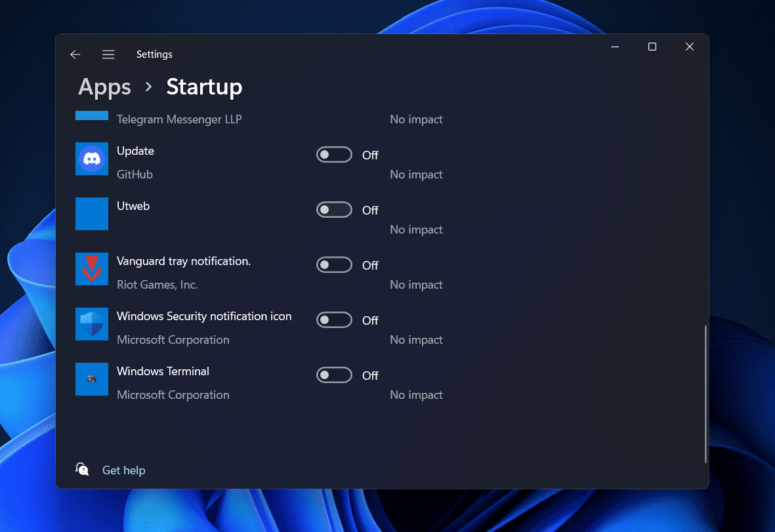This screenshot has height=532, width=775.
Task: Select the Windows Terminal item name
Action: click(x=163, y=371)
